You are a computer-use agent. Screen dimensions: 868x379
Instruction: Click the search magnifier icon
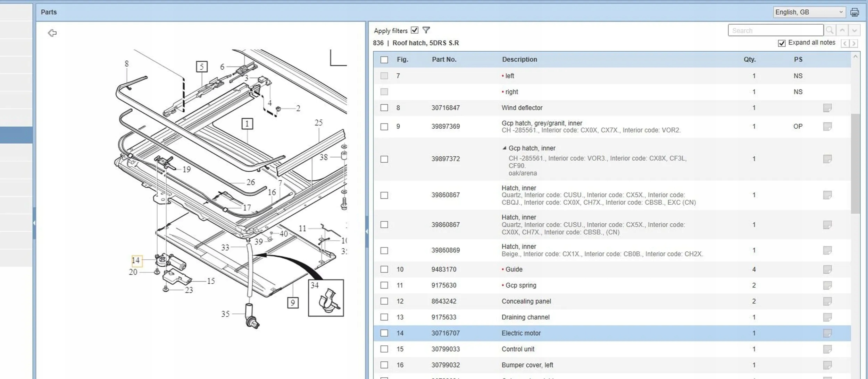829,31
